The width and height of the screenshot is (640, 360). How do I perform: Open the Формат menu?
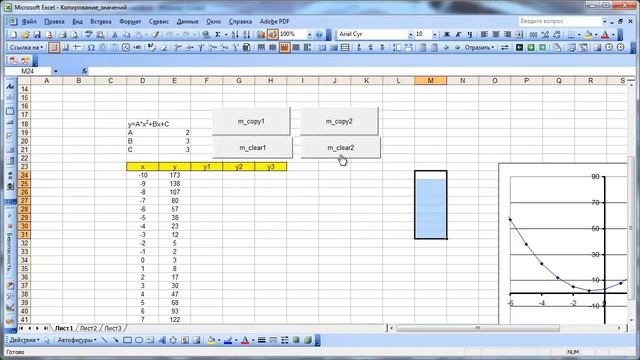(130, 21)
